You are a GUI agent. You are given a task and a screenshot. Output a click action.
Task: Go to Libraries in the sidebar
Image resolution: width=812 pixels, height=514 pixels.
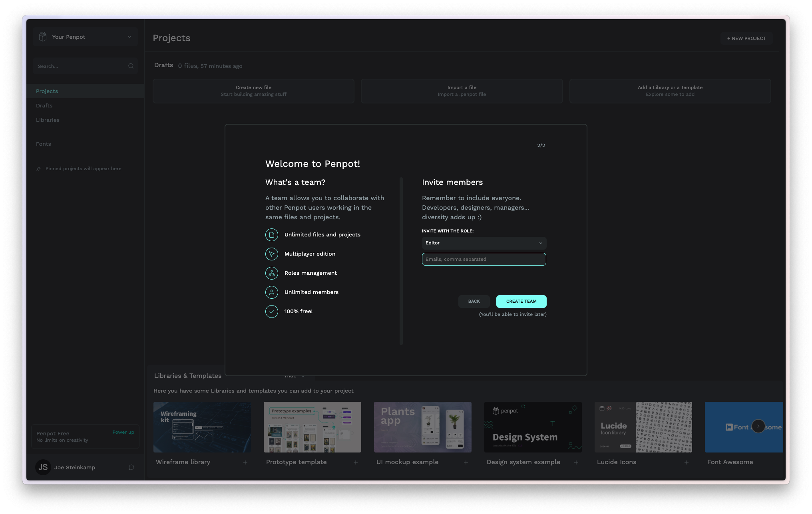click(x=48, y=120)
